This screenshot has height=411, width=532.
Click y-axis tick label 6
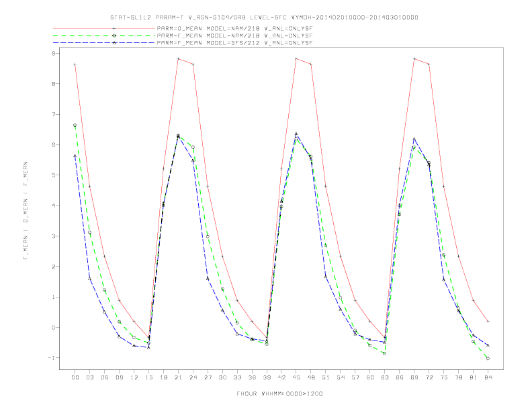[x=53, y=145]
